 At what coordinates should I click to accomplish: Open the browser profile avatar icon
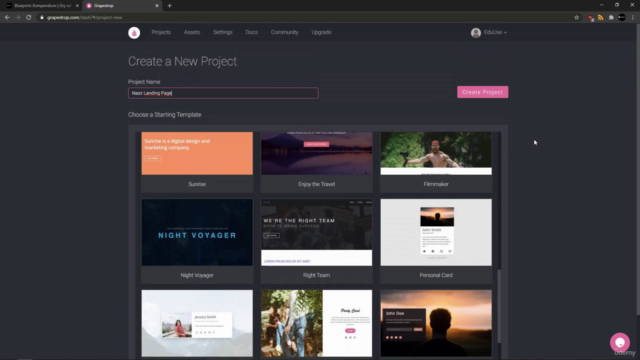coord(622,18)
